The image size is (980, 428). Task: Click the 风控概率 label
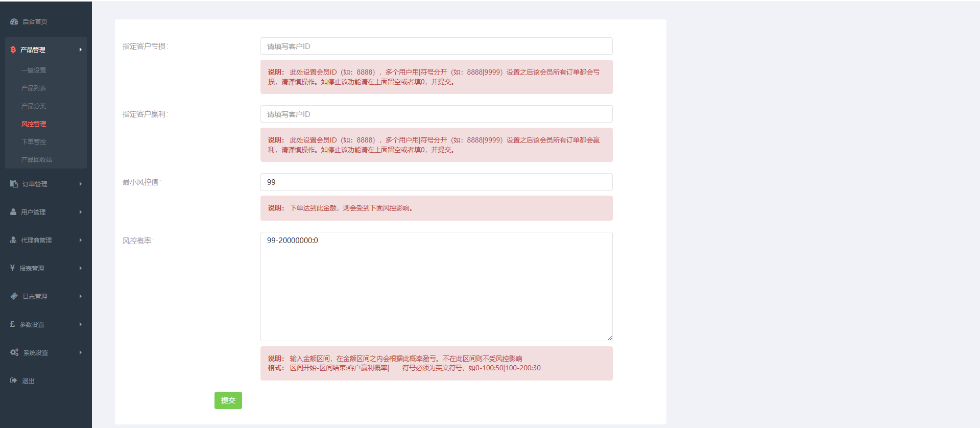coord(138,241)
